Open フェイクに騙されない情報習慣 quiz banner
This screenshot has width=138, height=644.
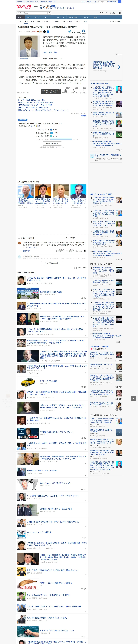106,157
